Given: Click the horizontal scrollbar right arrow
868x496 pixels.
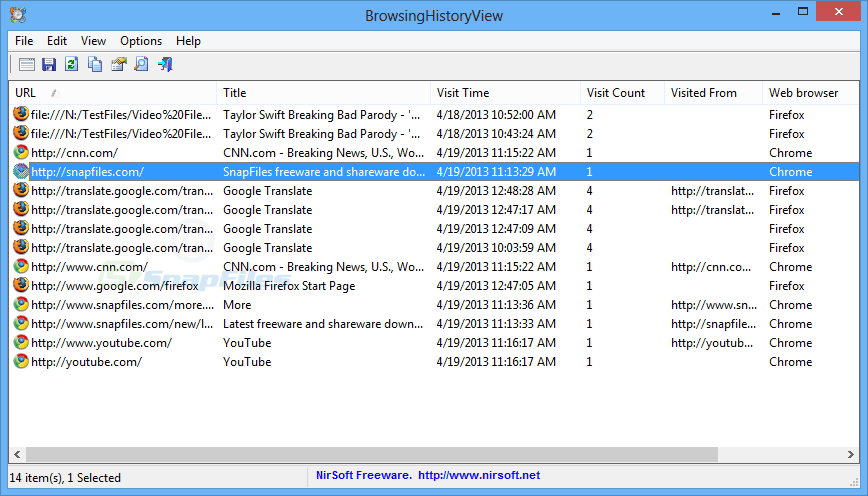Looking at the screenshot, I should point(851,454).
